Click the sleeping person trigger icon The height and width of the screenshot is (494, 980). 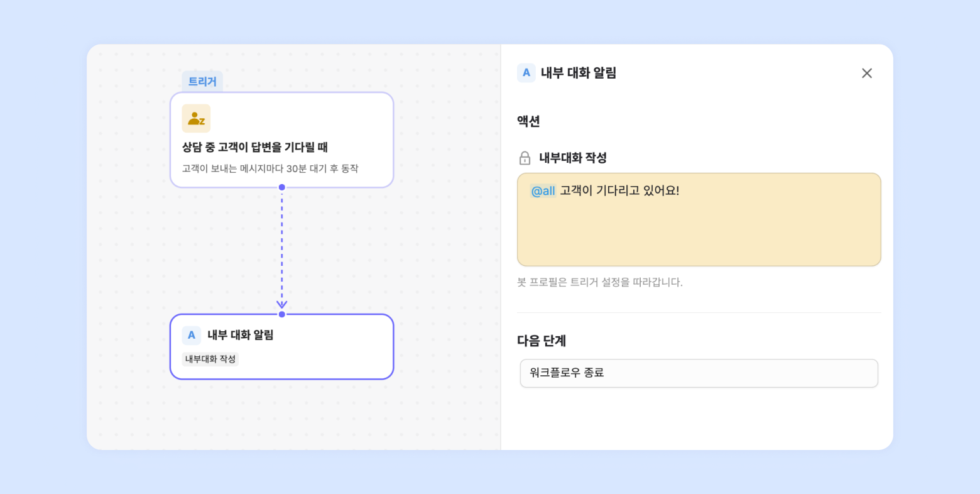[x=196, y=118]
